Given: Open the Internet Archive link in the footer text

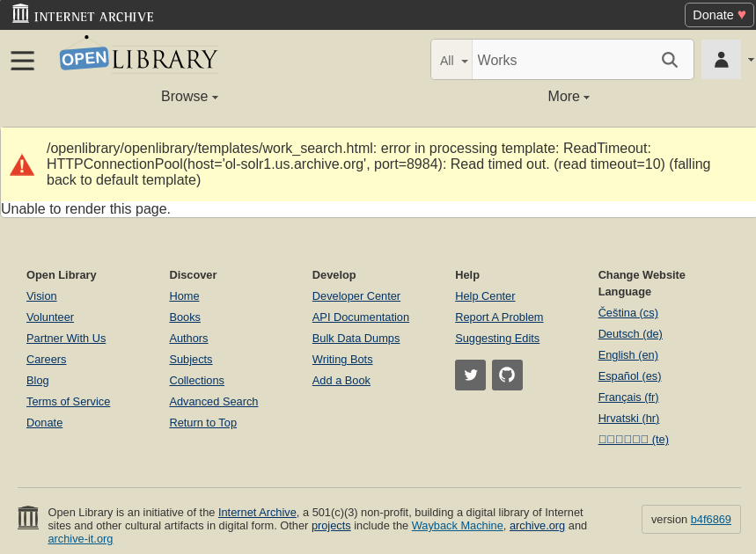Looking at the screenshot, I should (257, 513).
